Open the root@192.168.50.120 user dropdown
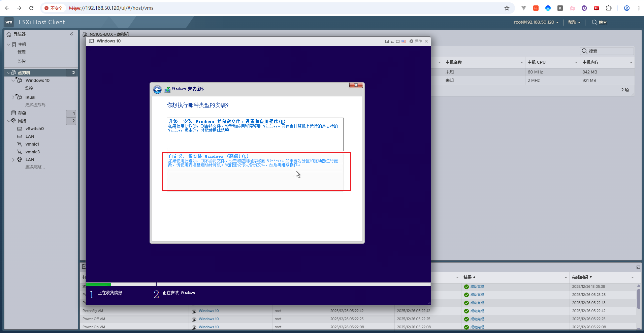Screen dimensions: 644x333 coord(536,22)
